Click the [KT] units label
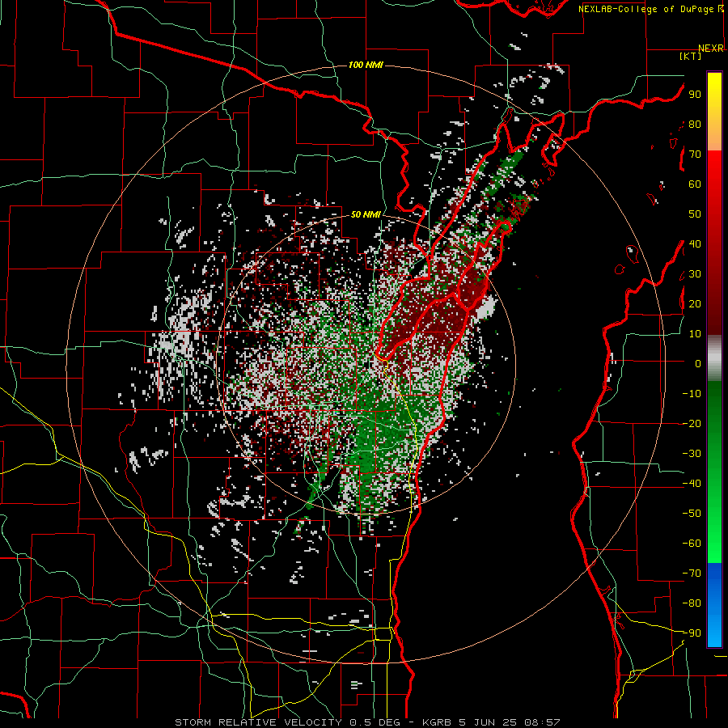 pos(691,56)
